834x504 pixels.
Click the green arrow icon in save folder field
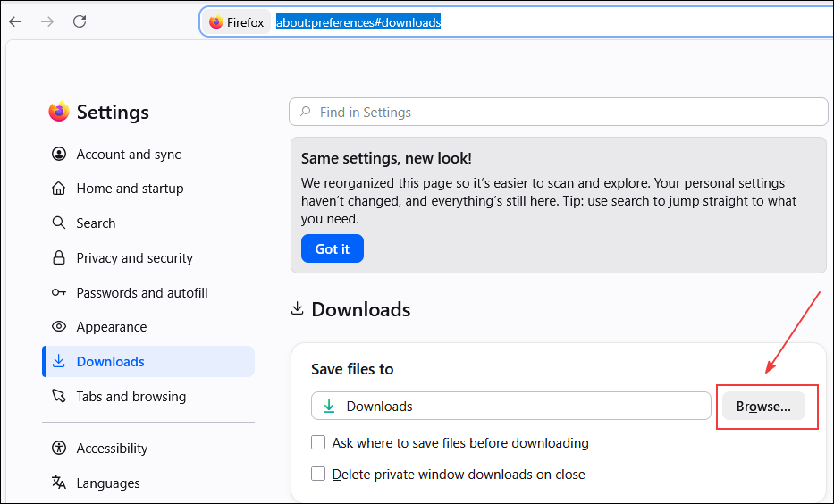coord(329,407)
